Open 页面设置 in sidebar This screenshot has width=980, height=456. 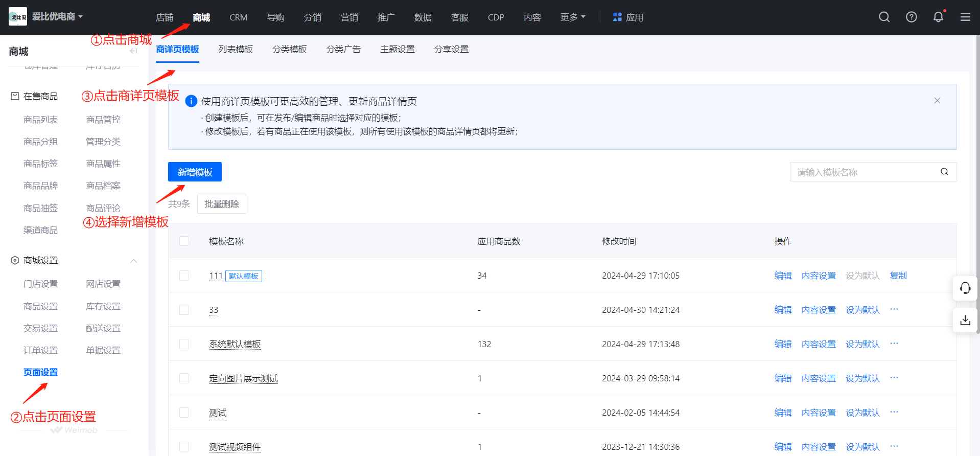click(40, 372)
